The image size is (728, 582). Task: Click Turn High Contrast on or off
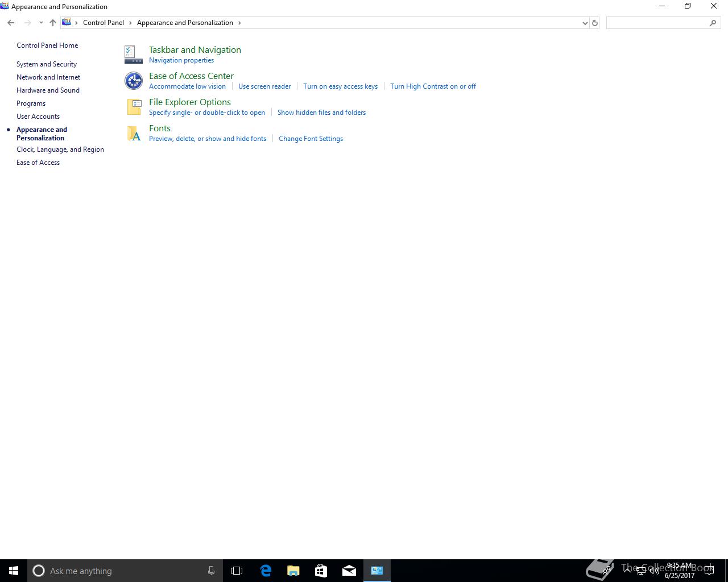coord(433,86)
